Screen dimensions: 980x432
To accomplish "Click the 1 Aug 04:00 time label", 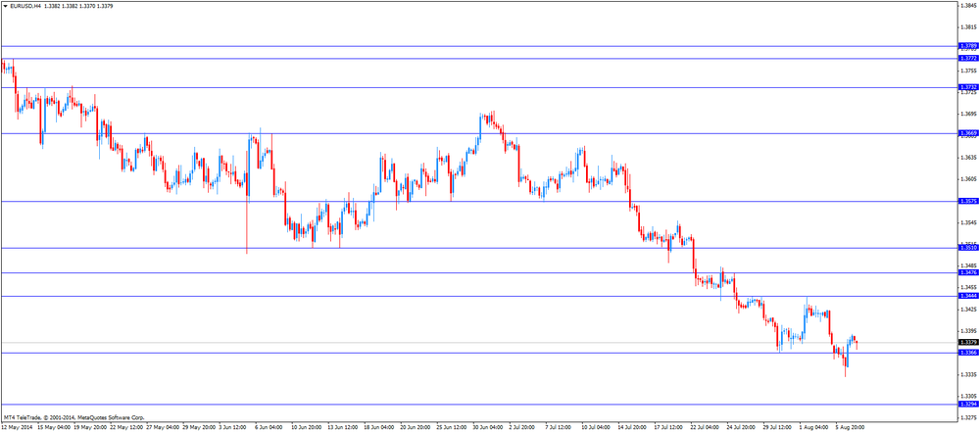I will click(x=811, y=427).
